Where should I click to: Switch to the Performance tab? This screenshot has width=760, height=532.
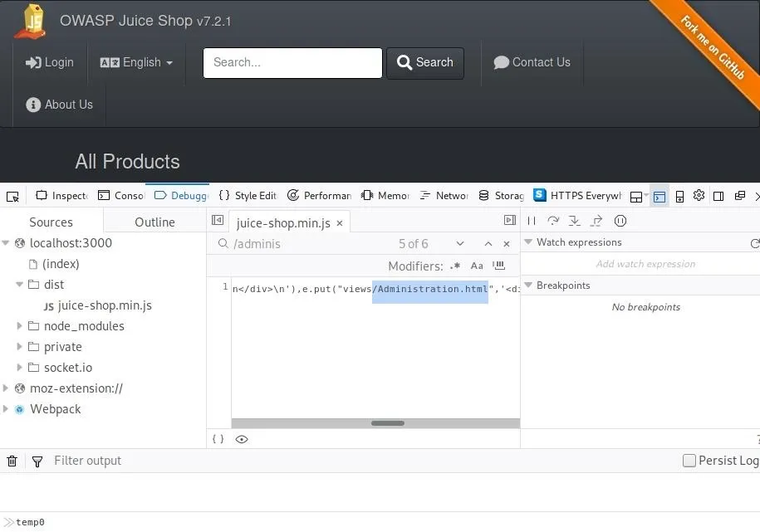pos(320,196)
